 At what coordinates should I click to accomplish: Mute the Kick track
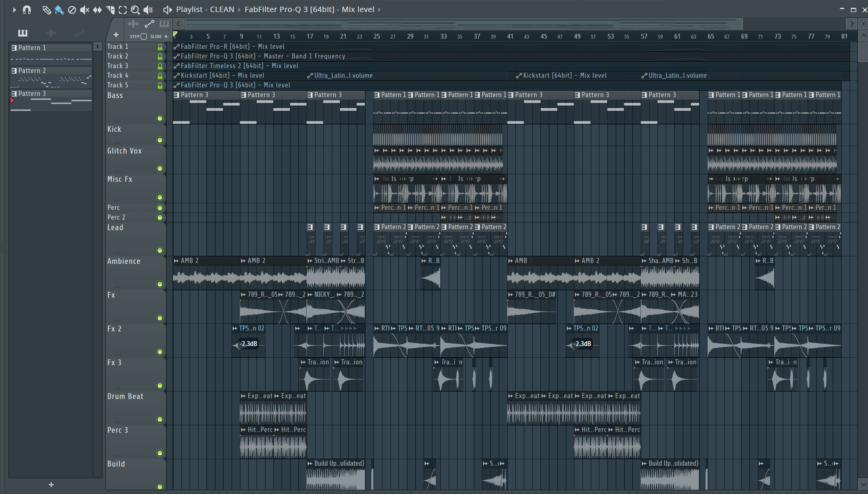[160, 140]
